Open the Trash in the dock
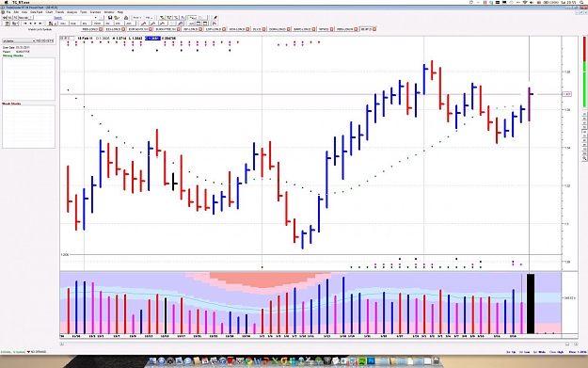This screenshot has height=368, width=588. (437, 360)
